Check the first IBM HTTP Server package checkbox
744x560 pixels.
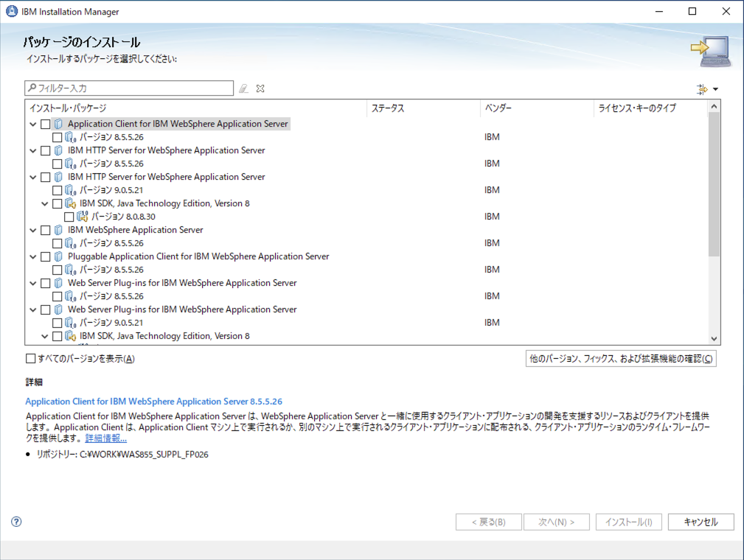tap(46, 151)
